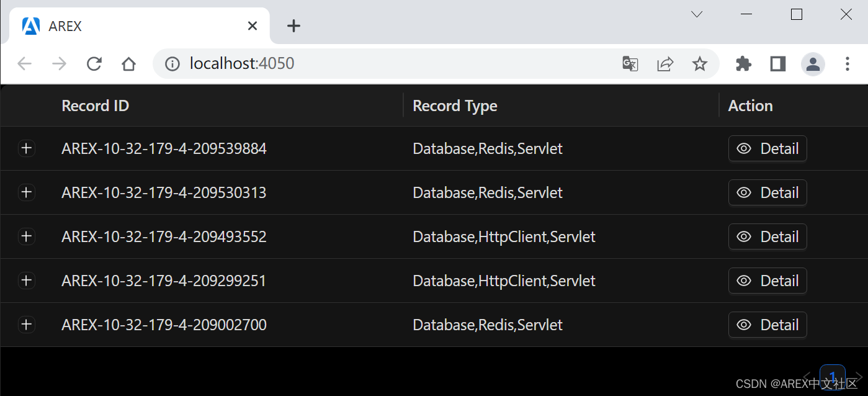Open Chrome three-dot menu

coord(848,63)
